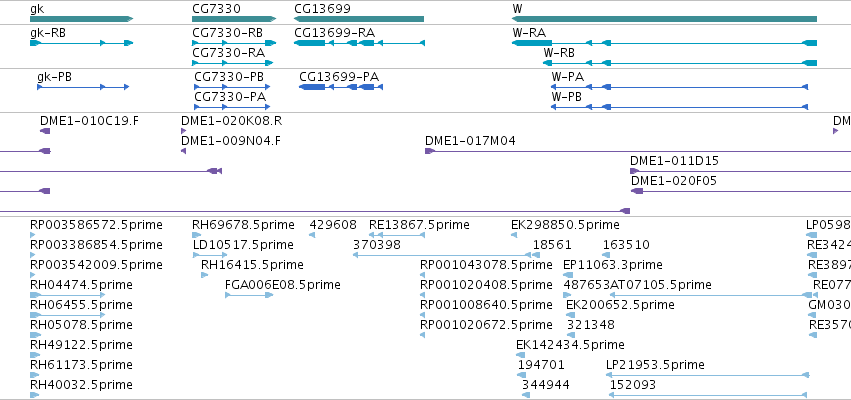The height and width of the screenshot is (400, 851).
Task: Click the W-RB transcript label
Action: click(559, 53)
